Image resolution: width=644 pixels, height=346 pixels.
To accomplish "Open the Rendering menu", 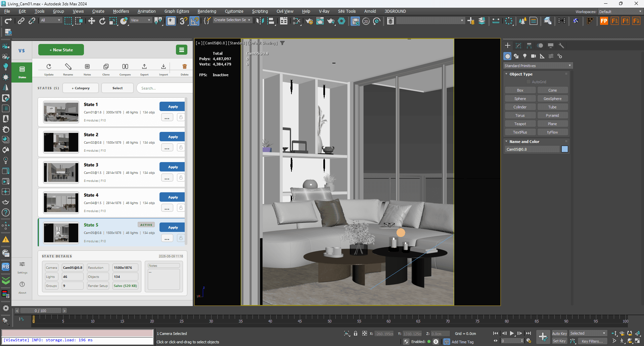I will [x=207, y=11].
